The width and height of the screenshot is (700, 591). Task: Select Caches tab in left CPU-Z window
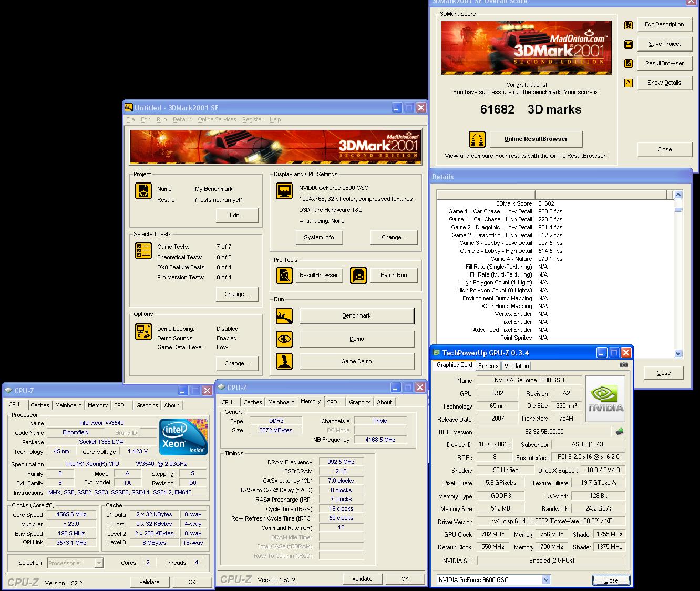(x=40, y=405)
